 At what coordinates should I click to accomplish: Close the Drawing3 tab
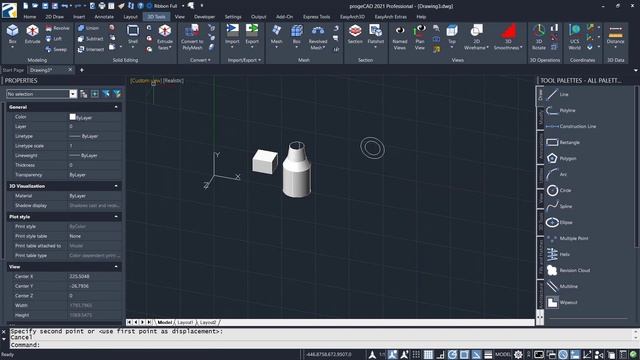point(70,70)
